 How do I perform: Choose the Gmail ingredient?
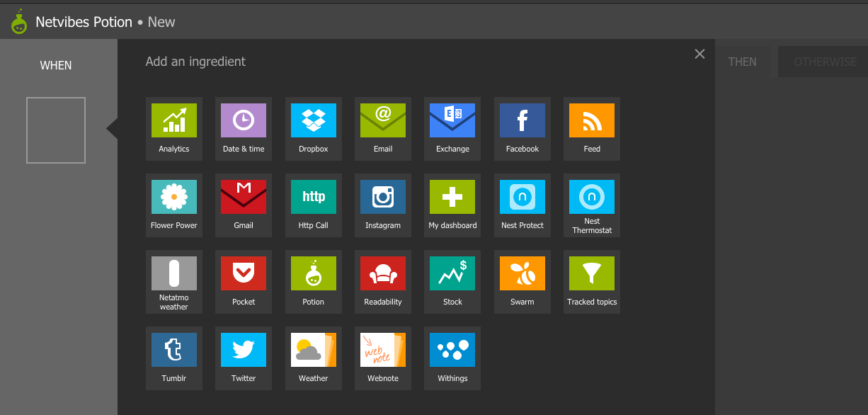point(244,205)
